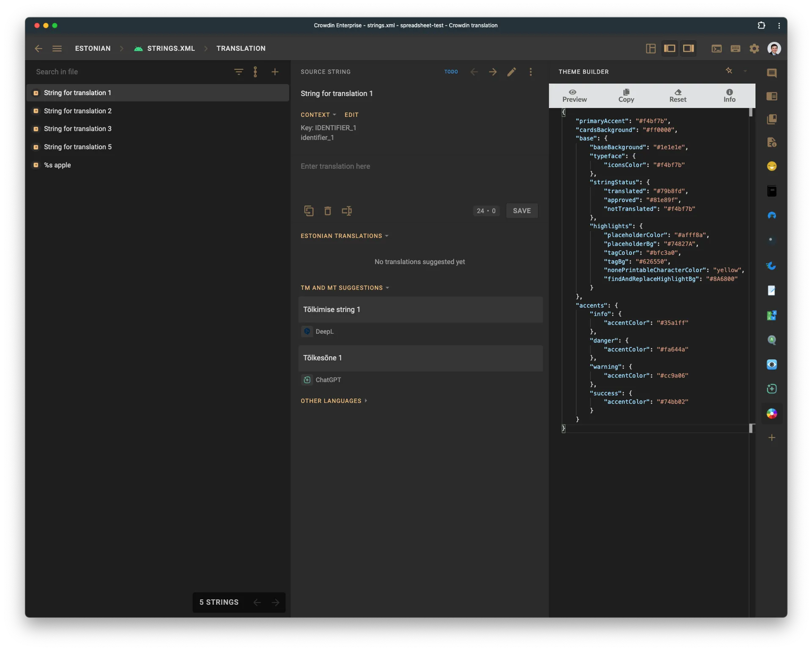The width and height of the screenshot is (812, 650).
Task: Click the Info icon in Theme Builder
Action: [x=729, y=95]
